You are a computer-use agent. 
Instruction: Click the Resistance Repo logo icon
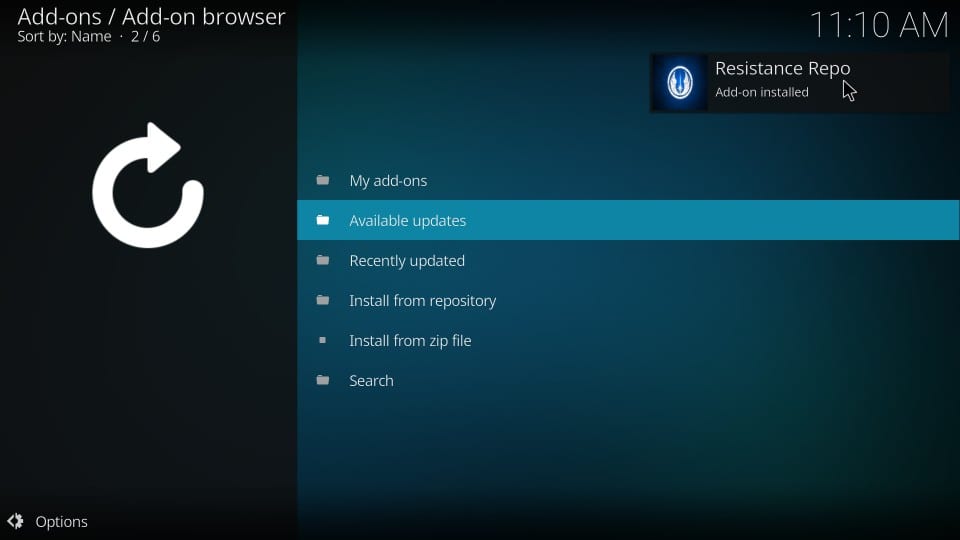(x=680, y=82)
